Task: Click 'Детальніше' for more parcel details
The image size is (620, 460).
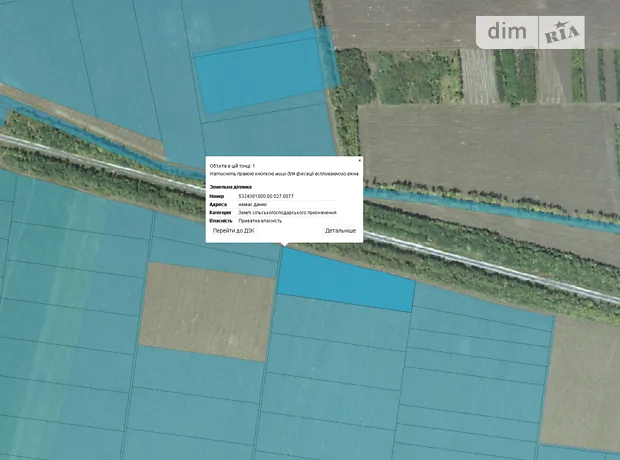Action: (x=340, y=231)
